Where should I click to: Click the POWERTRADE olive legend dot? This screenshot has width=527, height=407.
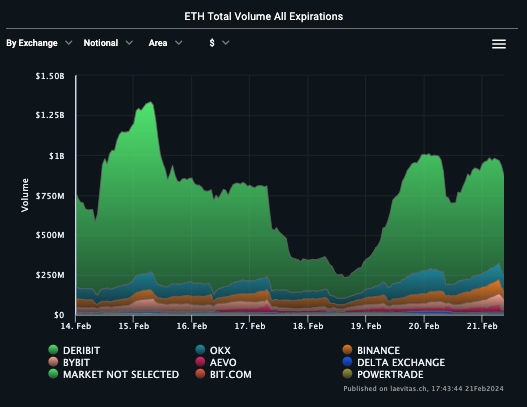(x=347, y=374)
